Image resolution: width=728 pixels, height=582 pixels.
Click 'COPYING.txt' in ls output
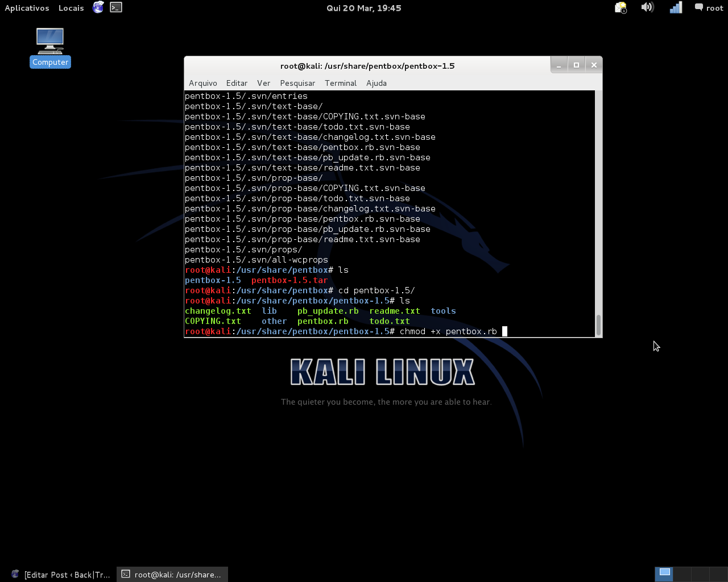[213, 321]
